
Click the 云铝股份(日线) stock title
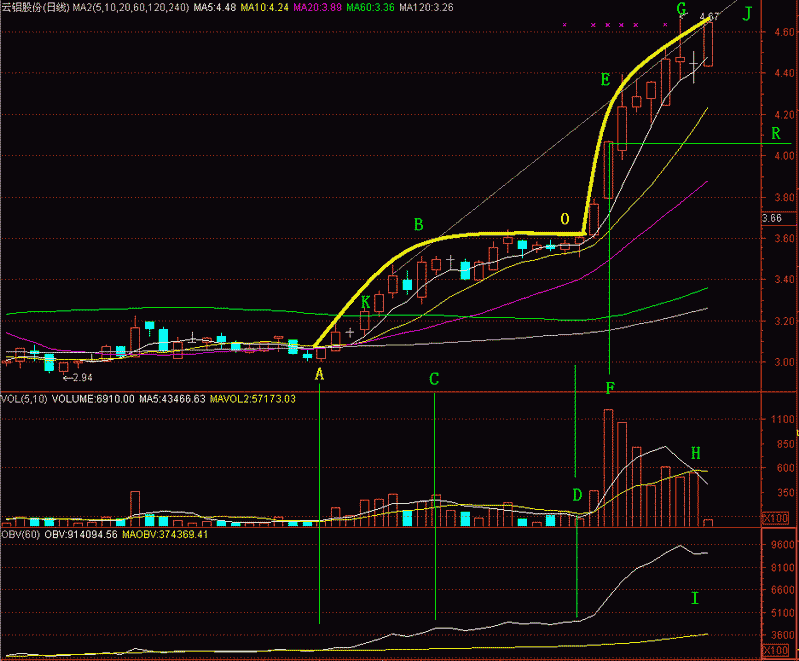(x=35, y=8)
